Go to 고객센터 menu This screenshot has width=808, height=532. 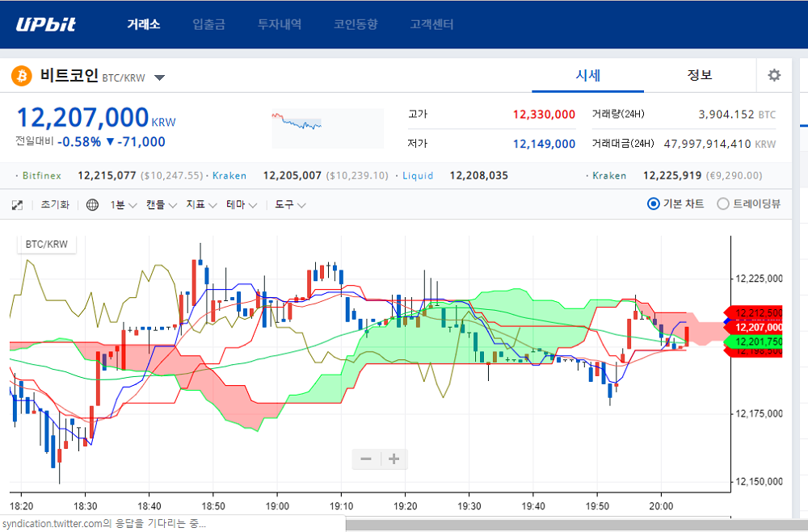[431, 24]
